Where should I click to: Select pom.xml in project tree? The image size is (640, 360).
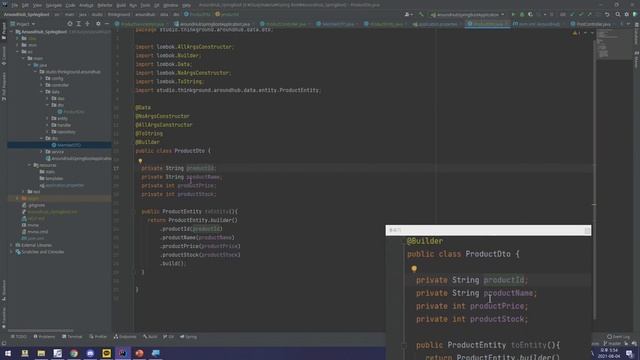pos(33,238)
